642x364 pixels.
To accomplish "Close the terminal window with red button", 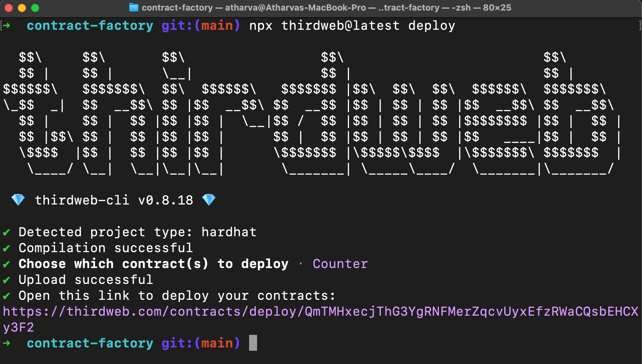I will point(9,8).
